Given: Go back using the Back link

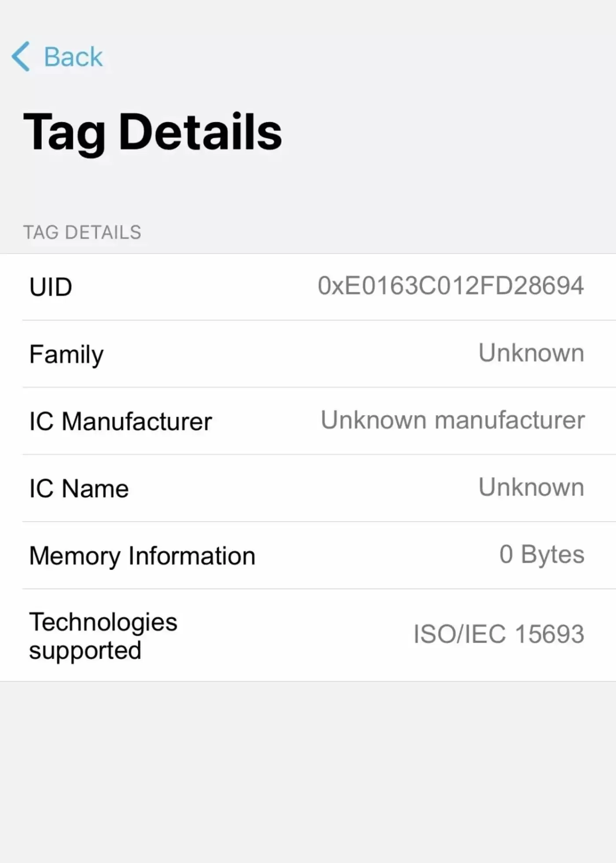Looking at the screenshot, I should pyautogui.click(x=73, y=57).
